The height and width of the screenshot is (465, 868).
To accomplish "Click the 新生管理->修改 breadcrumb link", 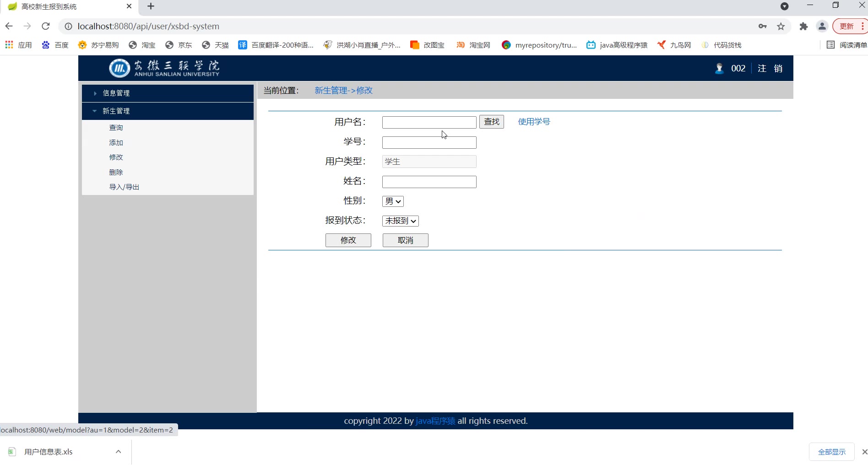I will click(x=343, y=90).
